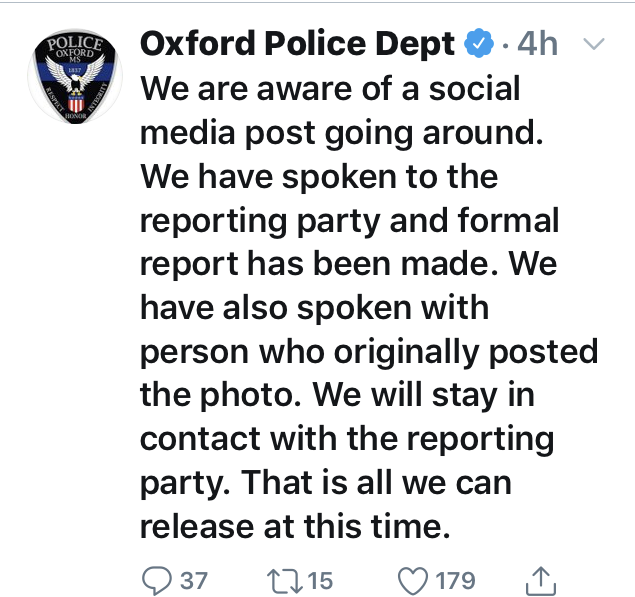Click text 'have also spoken with'
The width and height of the screenshot is (635, 597).
tap(314, 308)
